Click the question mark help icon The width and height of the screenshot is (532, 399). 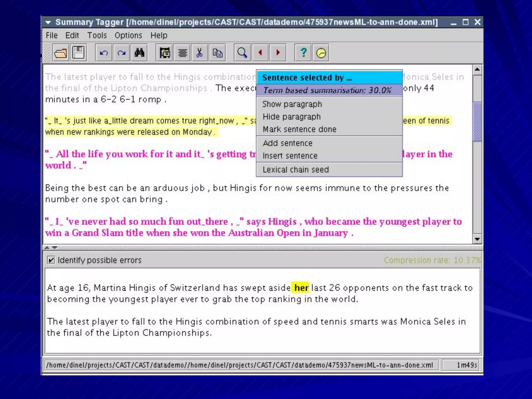pos(303,53)
